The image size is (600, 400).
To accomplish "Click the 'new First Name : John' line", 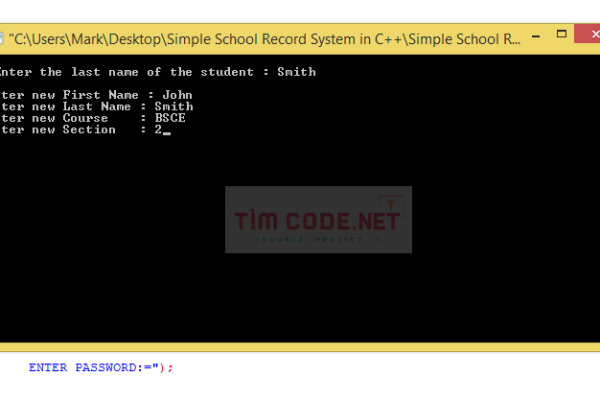I will 96,95.
